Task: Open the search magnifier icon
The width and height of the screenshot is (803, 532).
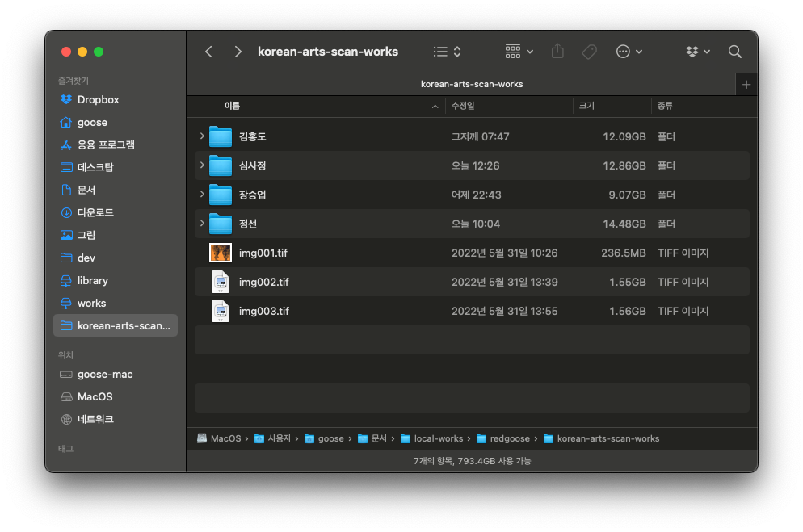Action: click(x=735, y=52)
